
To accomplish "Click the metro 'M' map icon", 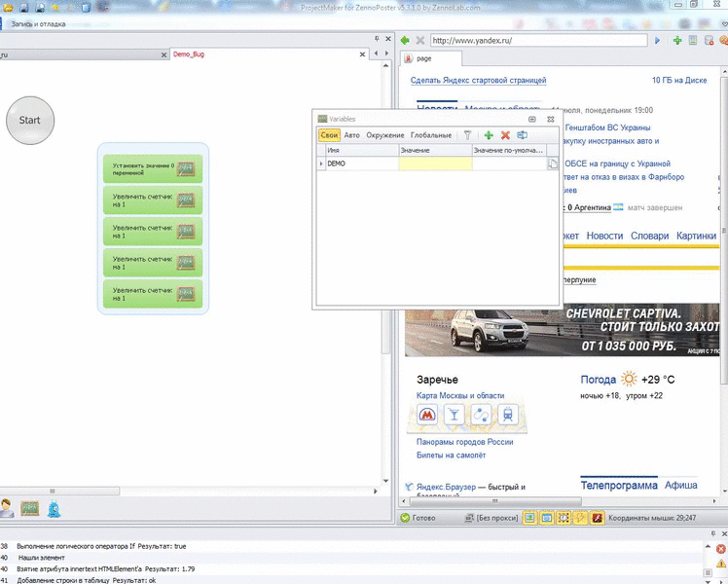I will pos(427,414).
